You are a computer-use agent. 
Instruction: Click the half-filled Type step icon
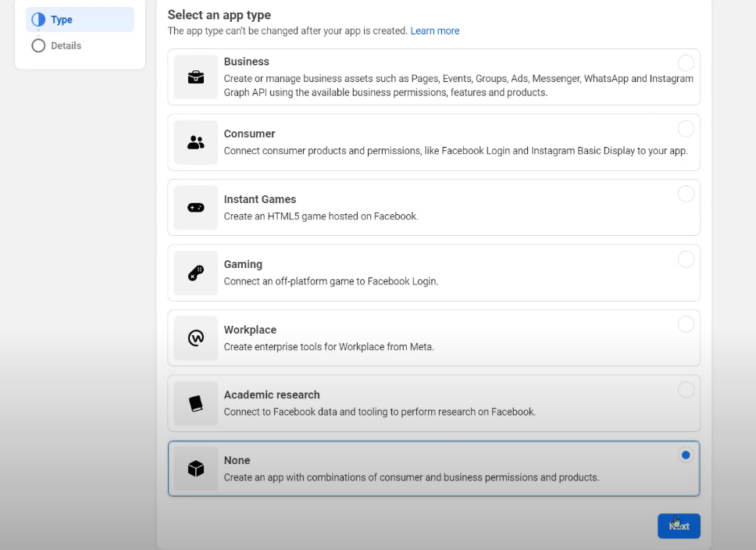click(38, 20)
